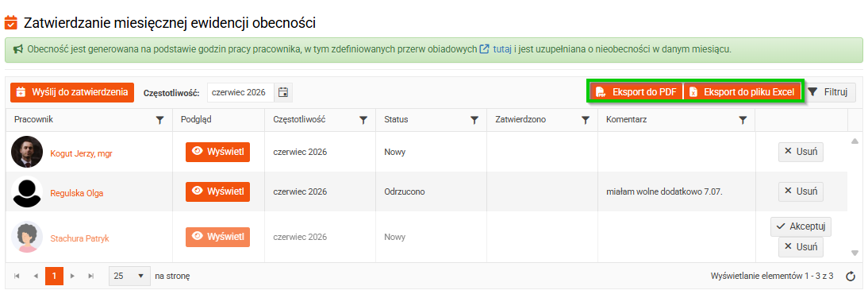Go to the last page arrow in pager
Image resolution: width=868 pixels, height=294 pixels.
coord(90,276)
